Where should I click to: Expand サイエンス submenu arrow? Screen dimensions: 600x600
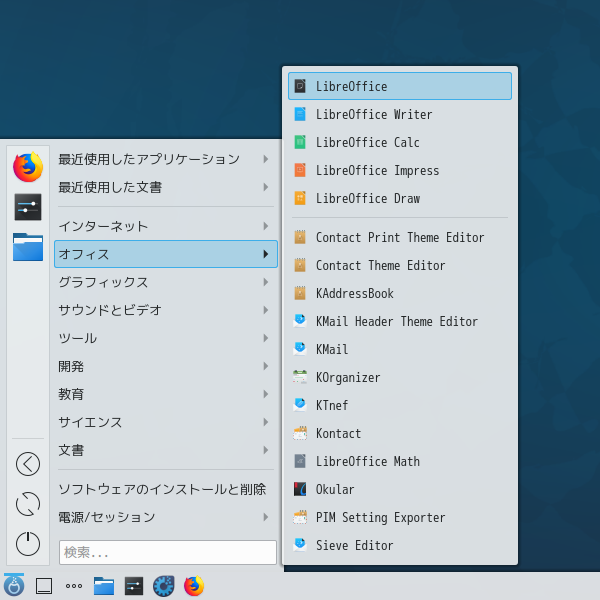tap(266, 422)
